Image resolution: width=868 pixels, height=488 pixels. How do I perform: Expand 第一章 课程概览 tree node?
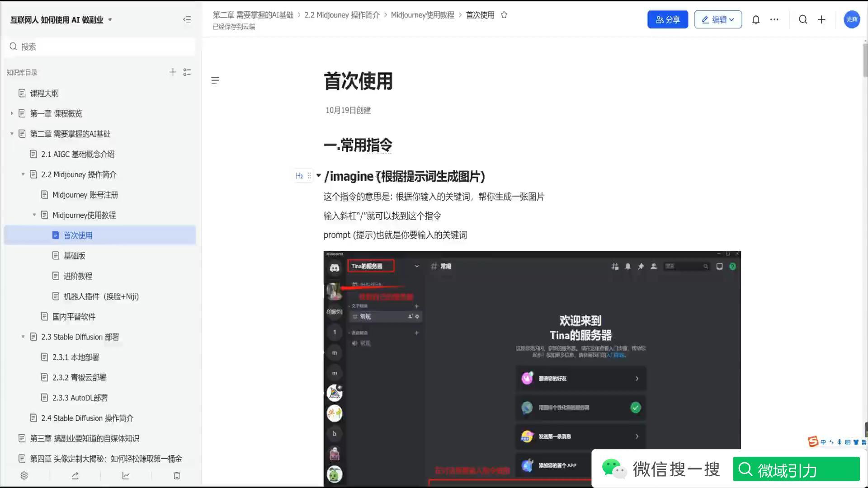(x=12, y=113)
